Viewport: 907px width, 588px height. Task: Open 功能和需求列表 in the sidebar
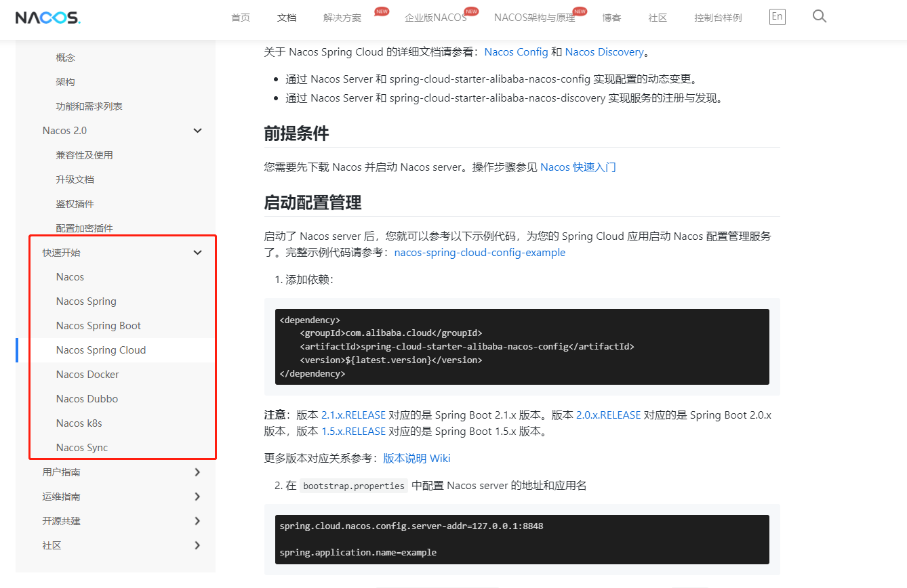click(89, 106)
